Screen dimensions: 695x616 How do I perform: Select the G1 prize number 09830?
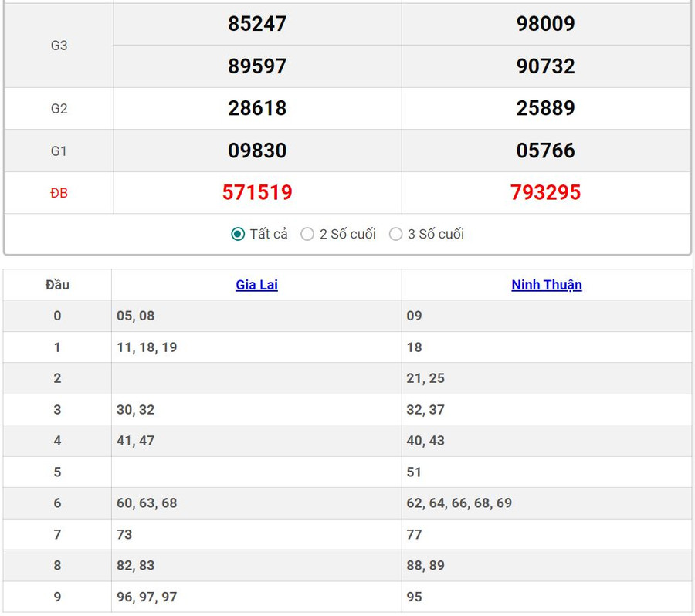257,151
